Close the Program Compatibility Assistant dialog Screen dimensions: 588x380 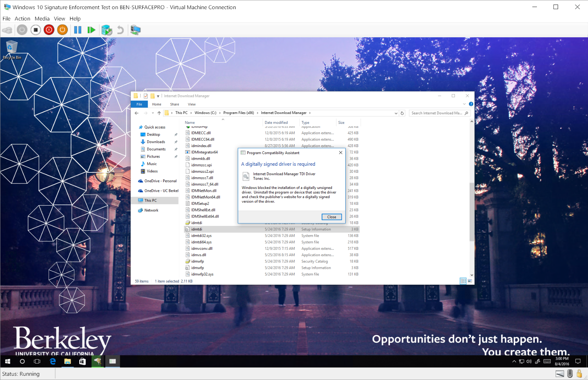[x=332, y=217]
